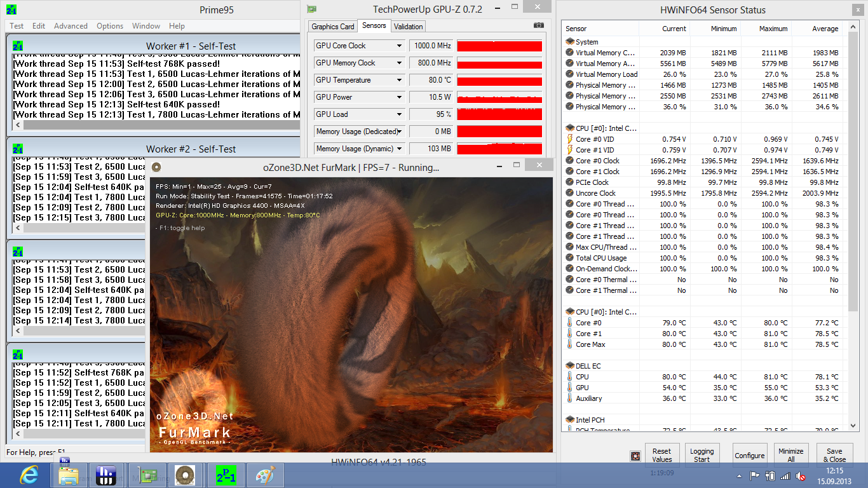Click the thermometer icon beside Auxiliary
Image resolution: width=868 pixels, height=488 pixels.
(x=569, y=398)
